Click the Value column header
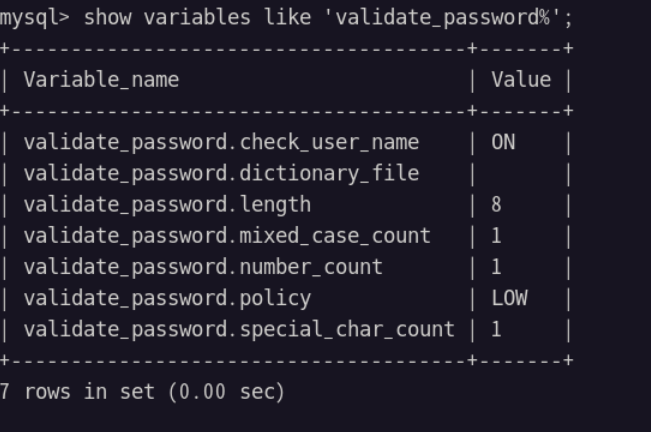 [521, 79]
